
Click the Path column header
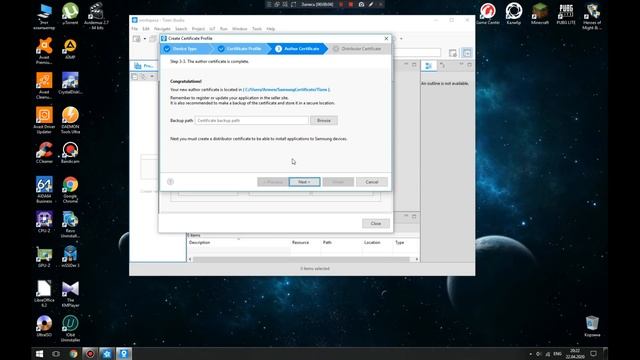tap(327, 242)
